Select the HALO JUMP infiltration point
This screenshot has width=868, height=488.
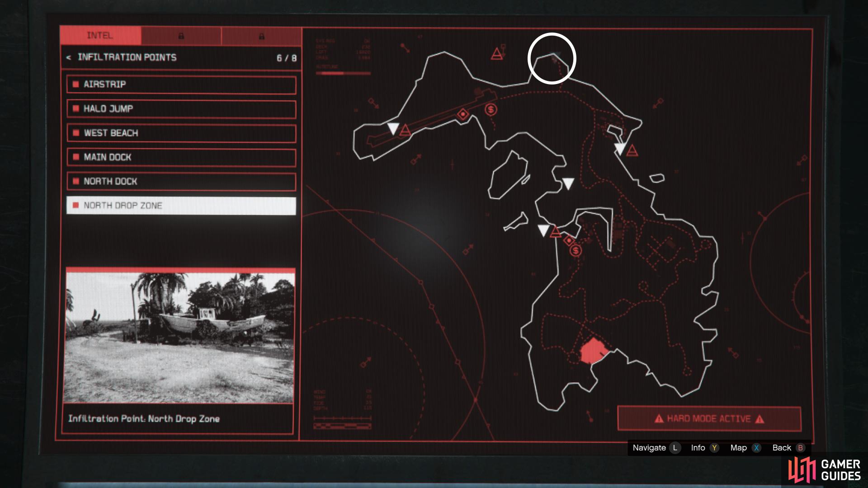181,109
